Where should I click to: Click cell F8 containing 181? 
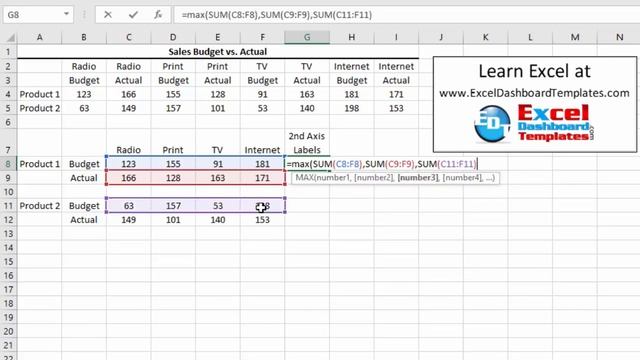click(262, 164)
